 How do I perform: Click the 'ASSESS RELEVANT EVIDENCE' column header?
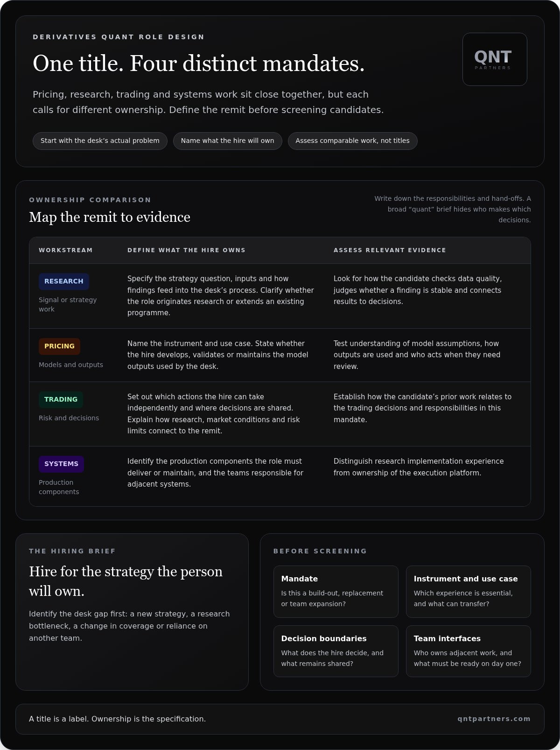(390, 250)
